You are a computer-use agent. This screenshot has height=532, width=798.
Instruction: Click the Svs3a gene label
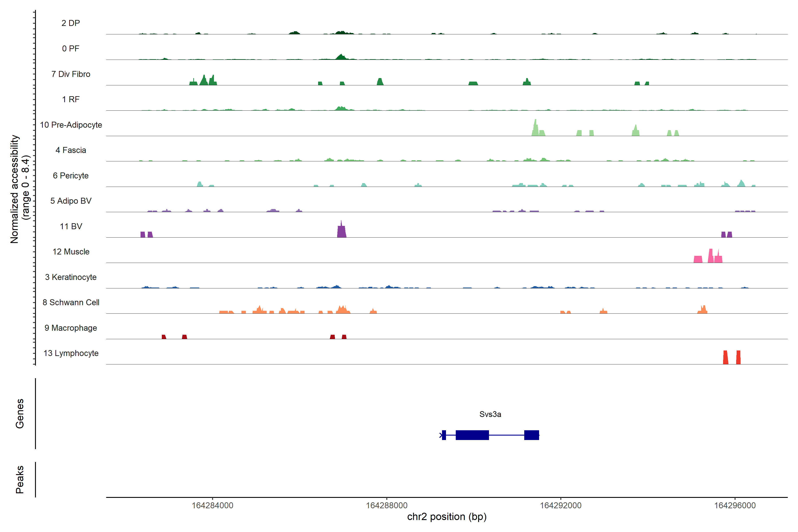(x=490, y=414)
